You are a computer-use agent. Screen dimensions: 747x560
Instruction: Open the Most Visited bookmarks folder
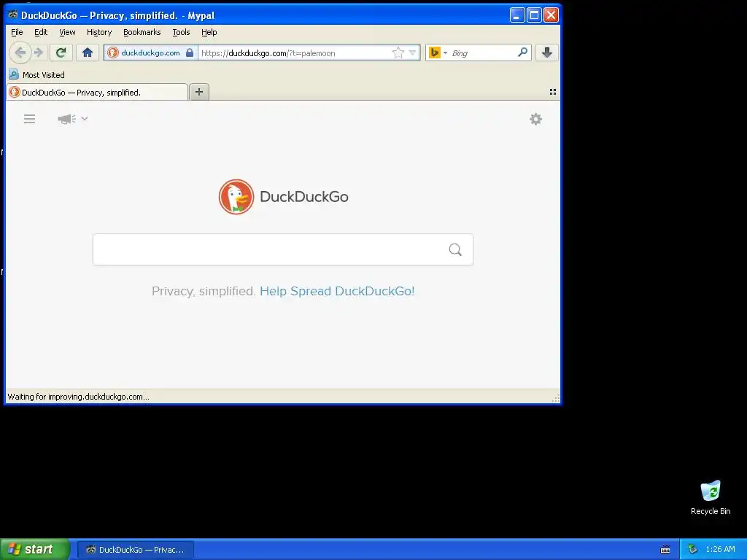point(36,75)
